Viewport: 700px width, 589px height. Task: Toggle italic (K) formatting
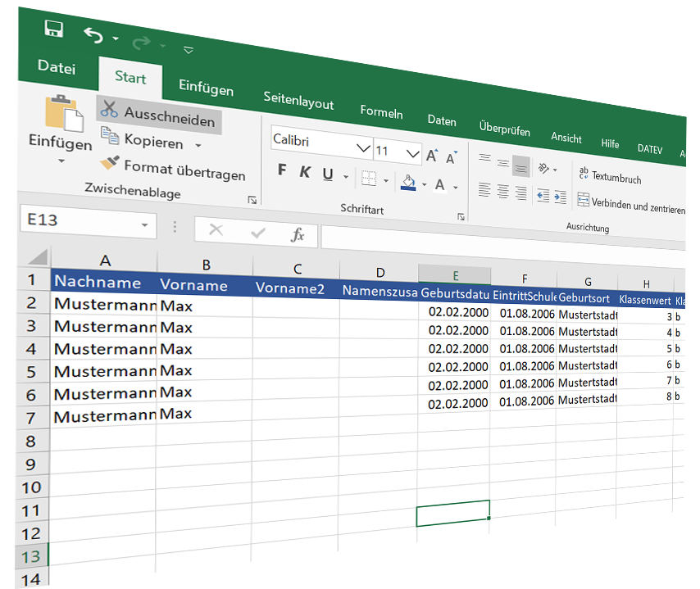pyautogui.click(x=305, y=171)
